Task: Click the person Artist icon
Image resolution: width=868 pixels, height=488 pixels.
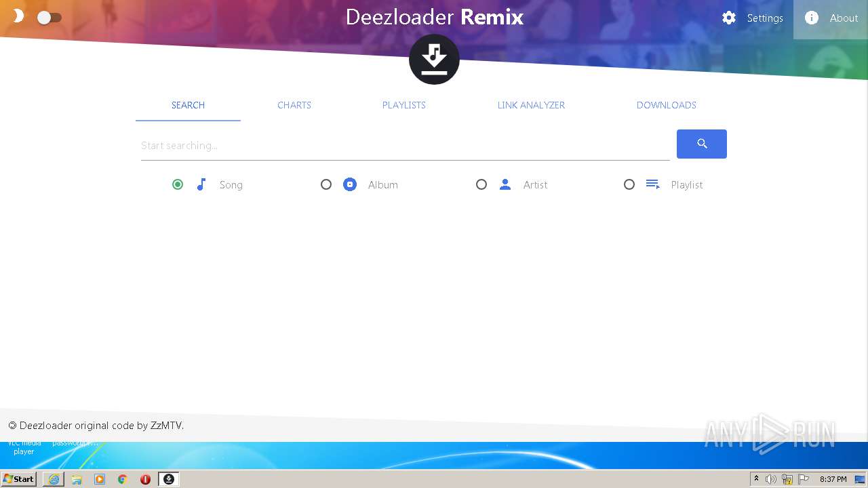Action: 505,184
